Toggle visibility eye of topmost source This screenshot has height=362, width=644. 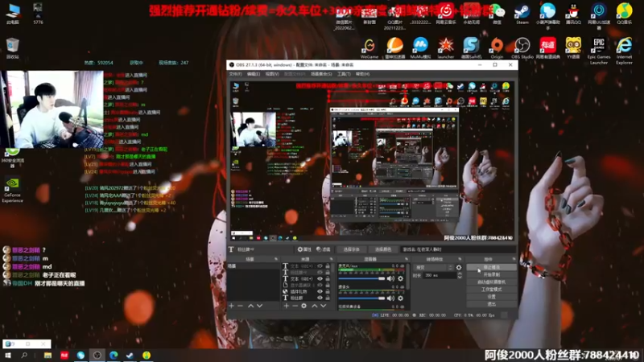point(320,266)
